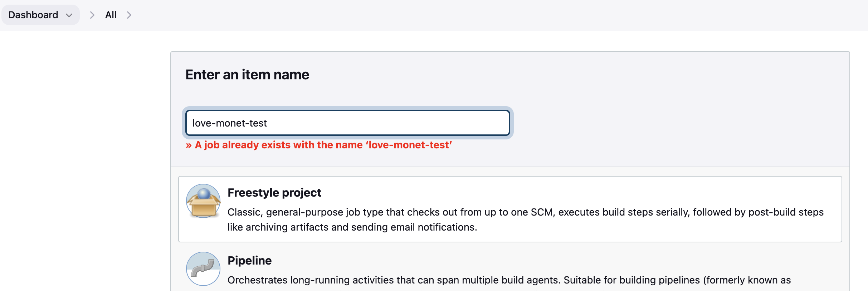Choose the Pipeline title
The image size is (868, 291).
point(250,261)
